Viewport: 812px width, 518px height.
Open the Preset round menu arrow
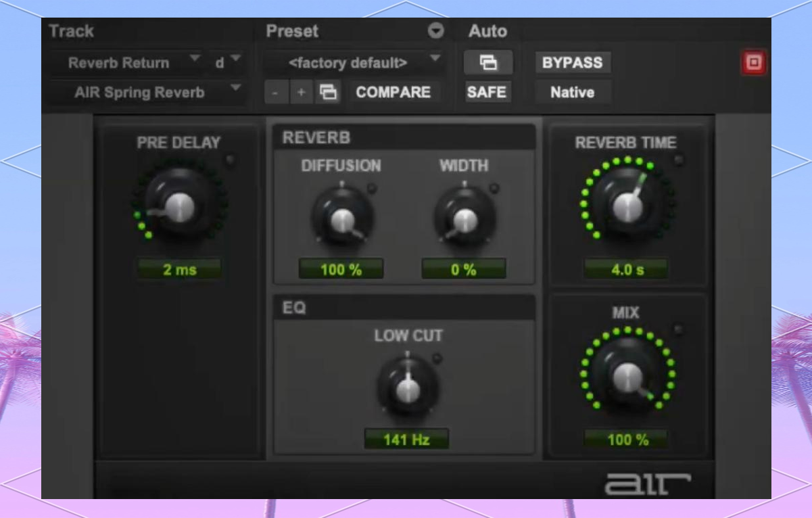click(436, 31)
